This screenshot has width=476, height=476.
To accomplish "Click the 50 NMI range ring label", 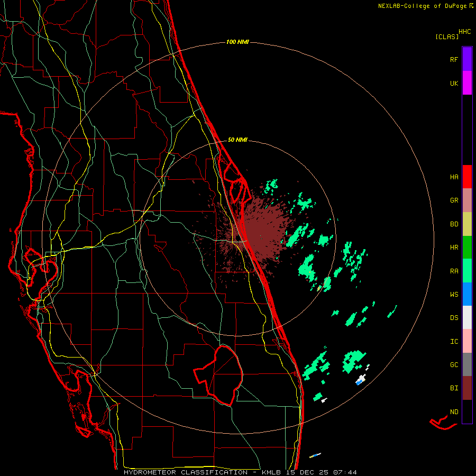I will coord(237,140).
